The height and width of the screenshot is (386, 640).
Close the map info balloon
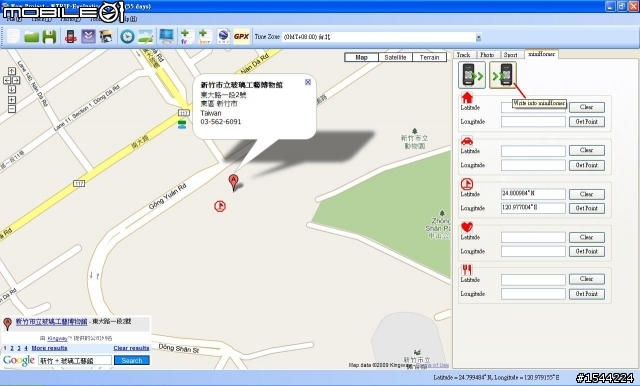tap(308, 82)
